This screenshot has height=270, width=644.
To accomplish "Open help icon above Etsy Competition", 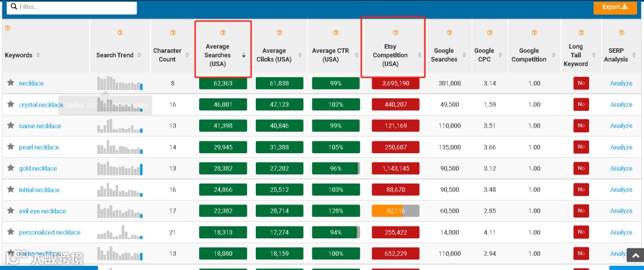I will (x=395, y=32).
